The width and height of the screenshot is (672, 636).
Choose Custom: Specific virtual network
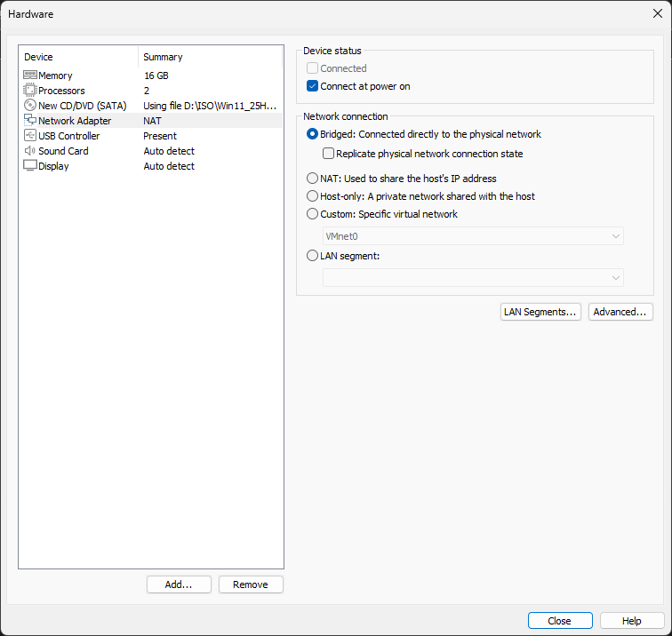click(312, 214)
